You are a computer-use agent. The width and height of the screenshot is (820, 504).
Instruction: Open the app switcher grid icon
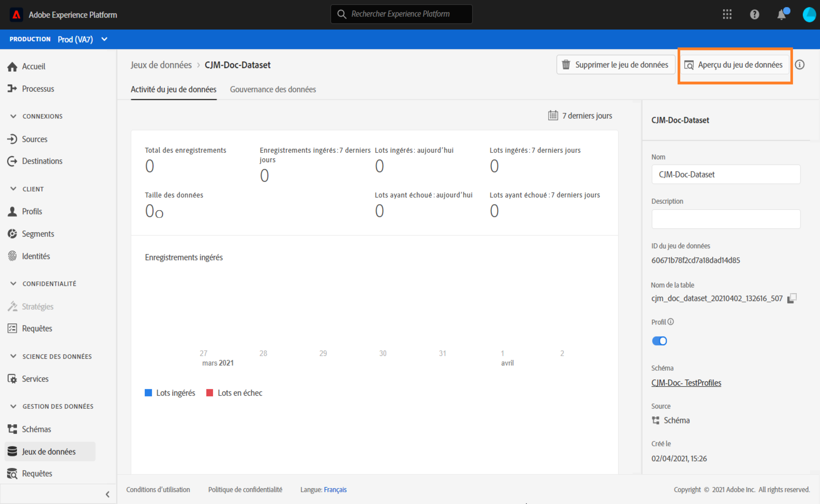point(727,14)
